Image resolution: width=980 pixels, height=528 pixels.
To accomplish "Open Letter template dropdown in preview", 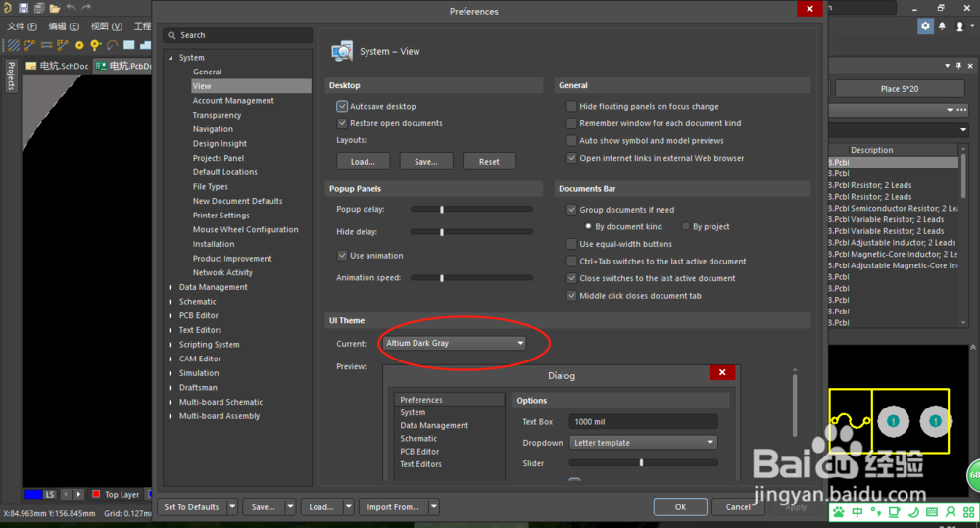I will pos(643,443).
